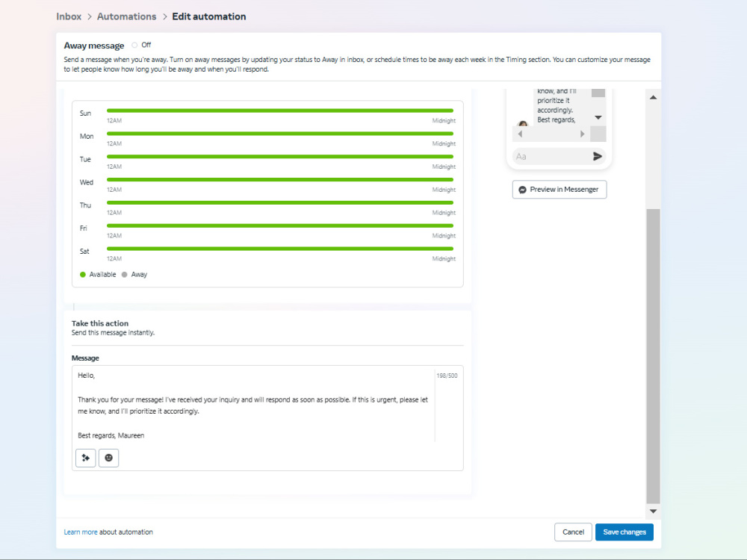Click the Cancel button

point(573,532)
